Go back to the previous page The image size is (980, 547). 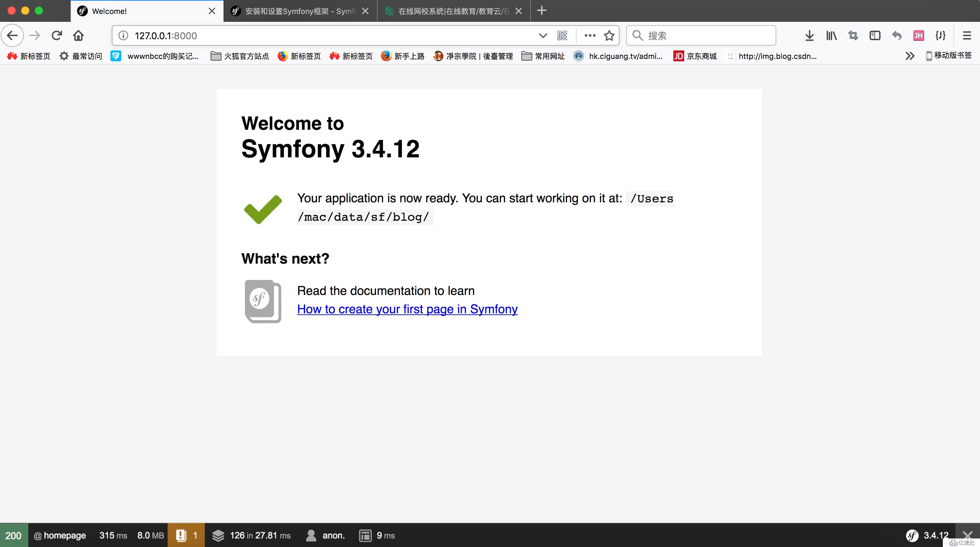(x=13, y=35)
